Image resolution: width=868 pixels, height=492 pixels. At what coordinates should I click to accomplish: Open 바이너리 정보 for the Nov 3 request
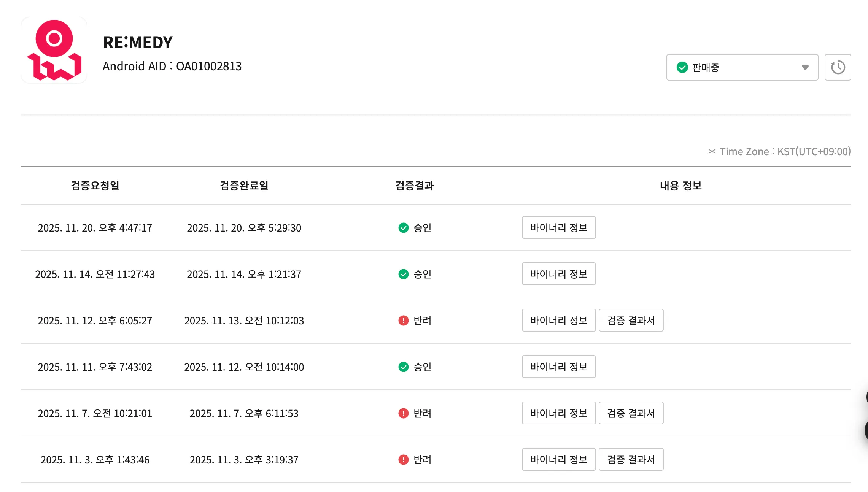[558, 459]
